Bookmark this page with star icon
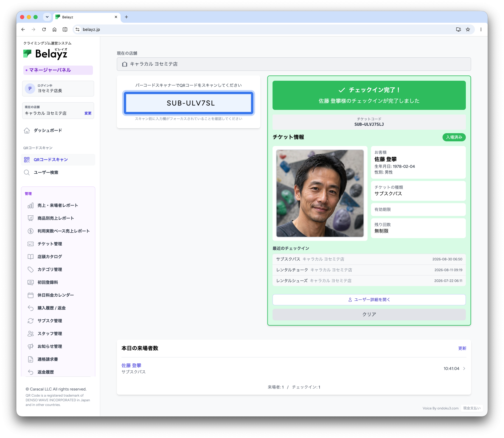The image size is (504, 438). [x=468, y=29]
